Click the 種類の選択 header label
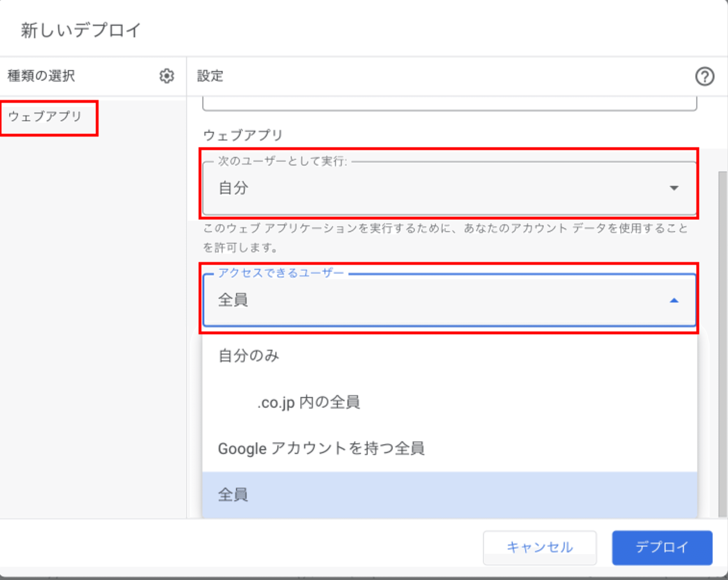This screenshot has height=580, width=728. pos(41,76)
